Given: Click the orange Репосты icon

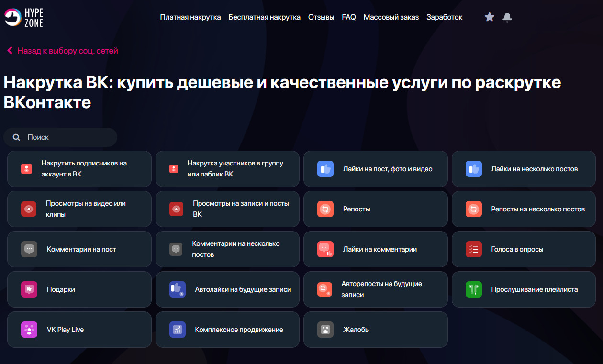Looking at the screenshot, I should tap(325, 209).
